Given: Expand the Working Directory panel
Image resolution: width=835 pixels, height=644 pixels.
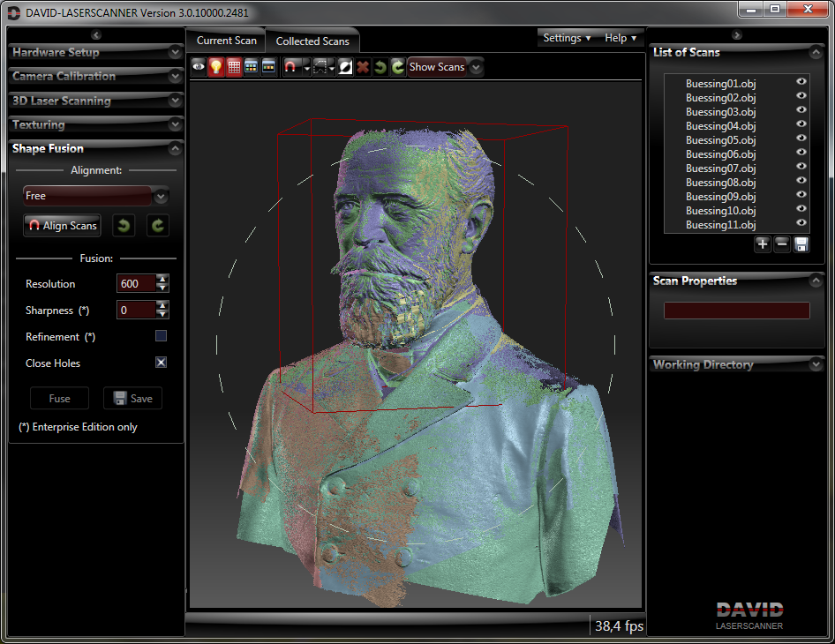Looking at the screenshot, I should pyautogui.click(x=816, y=364).
